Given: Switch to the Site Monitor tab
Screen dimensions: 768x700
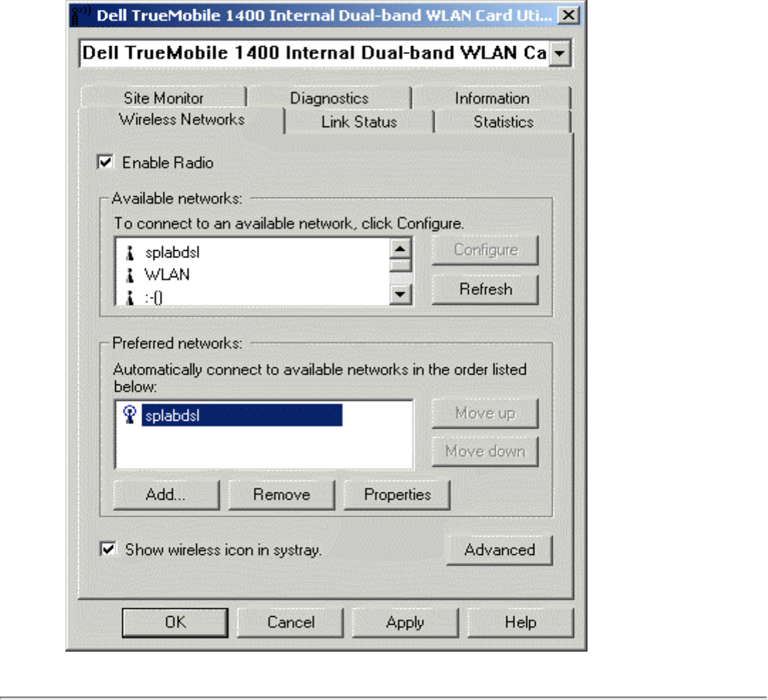Looking at the screenshot, I should pos(163,97).
